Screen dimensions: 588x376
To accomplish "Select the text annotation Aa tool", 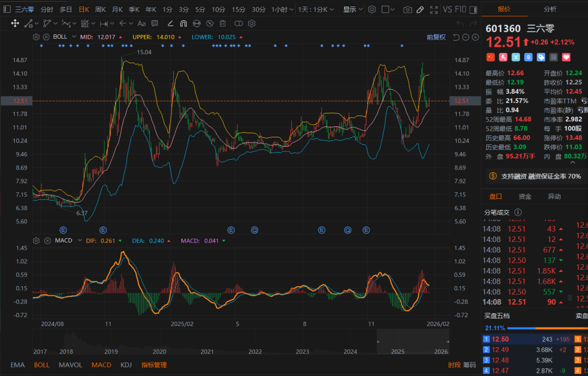I will pyautogui.click(x=142, y=23).
